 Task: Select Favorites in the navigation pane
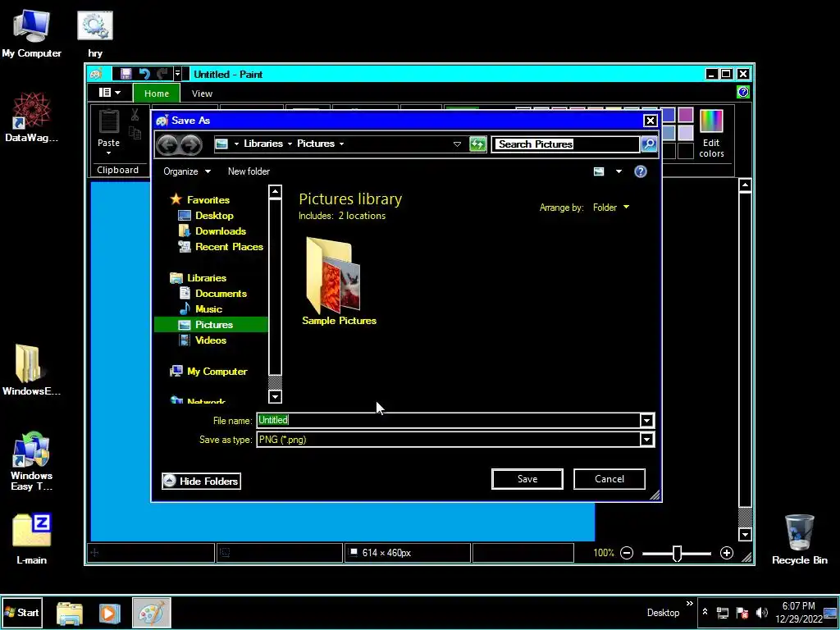click(x=208, y=200)
